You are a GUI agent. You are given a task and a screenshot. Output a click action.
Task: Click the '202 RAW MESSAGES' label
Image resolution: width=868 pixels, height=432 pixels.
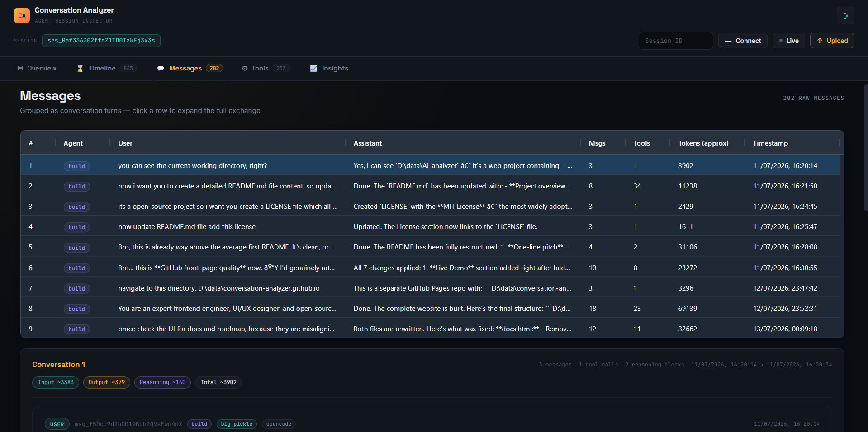coord(814,98)
